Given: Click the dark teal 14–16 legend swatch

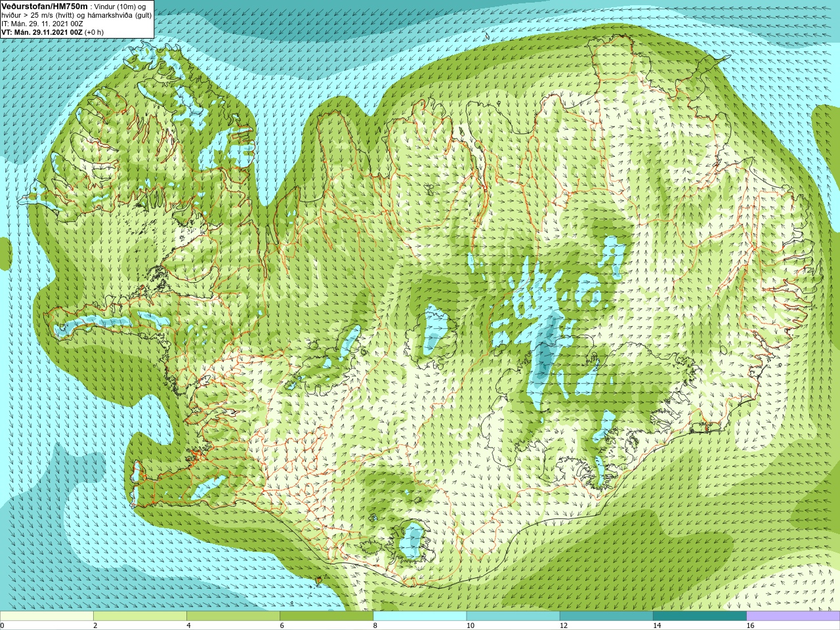Looking at the screenshot, I should 700,616.
